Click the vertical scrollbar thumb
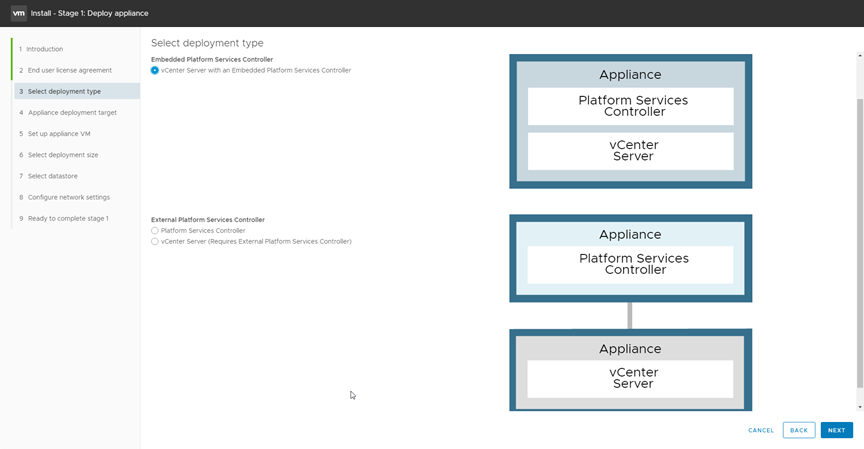Screen dimensions: 864x449 click(860, 244)
